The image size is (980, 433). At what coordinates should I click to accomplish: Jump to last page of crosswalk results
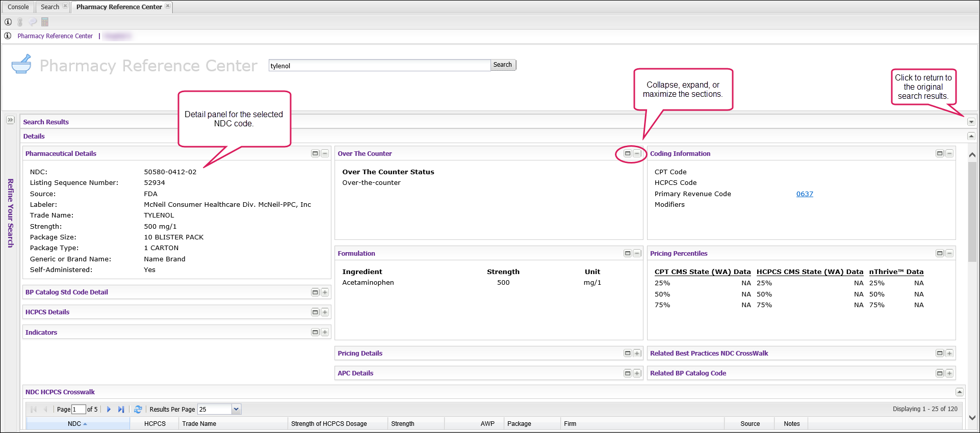121,409
